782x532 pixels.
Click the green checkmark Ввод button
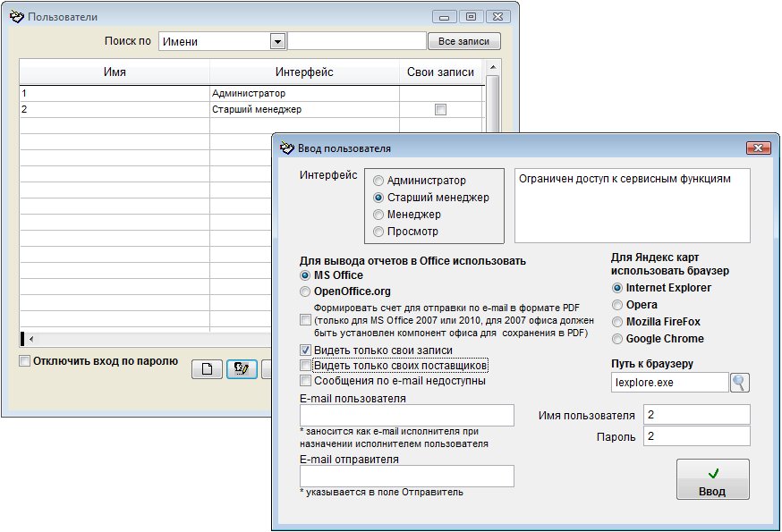[713, 479]
